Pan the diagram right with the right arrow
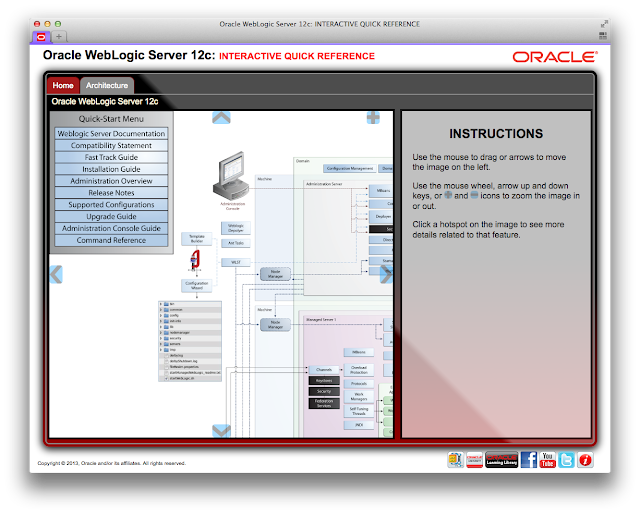 click(x=386, y=274)
